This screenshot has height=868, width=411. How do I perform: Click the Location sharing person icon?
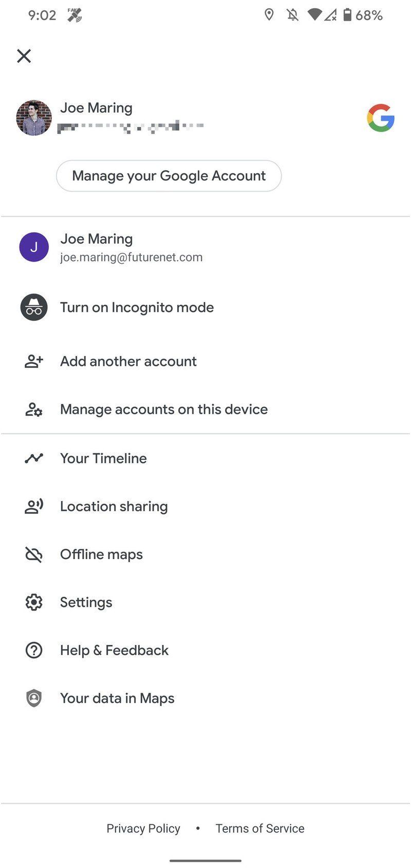coord(34,506)
